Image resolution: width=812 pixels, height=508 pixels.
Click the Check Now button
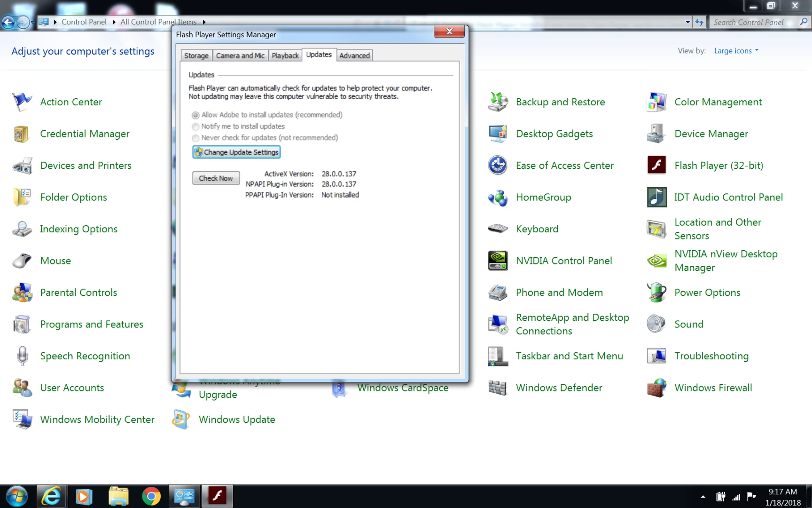point(216,178)
